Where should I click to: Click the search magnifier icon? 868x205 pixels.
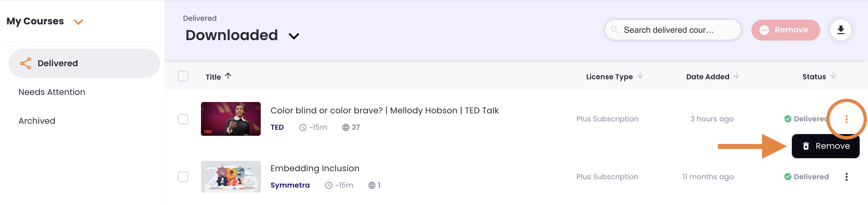coord(614,30)
